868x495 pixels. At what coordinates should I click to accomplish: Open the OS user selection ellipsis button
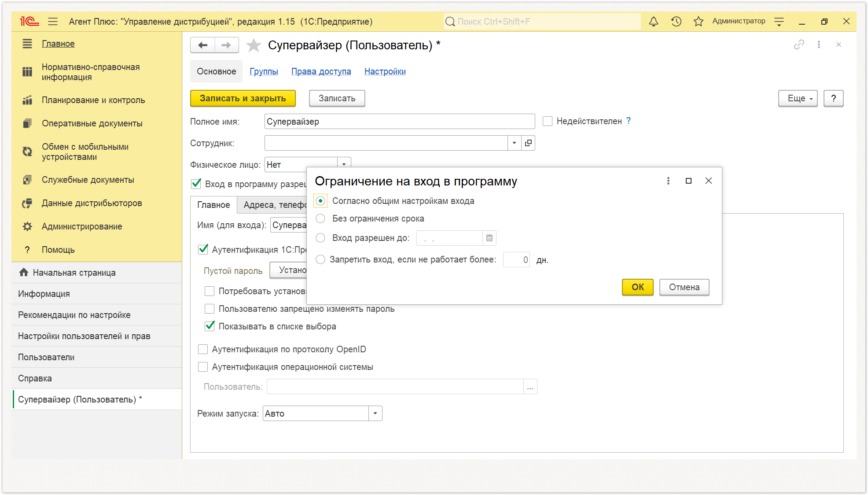point(530,387)
